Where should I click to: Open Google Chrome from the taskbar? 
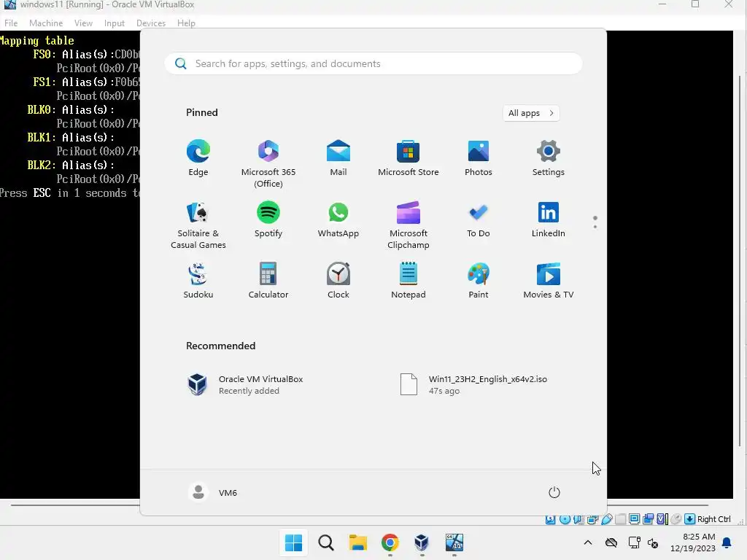tap(390, 542)
